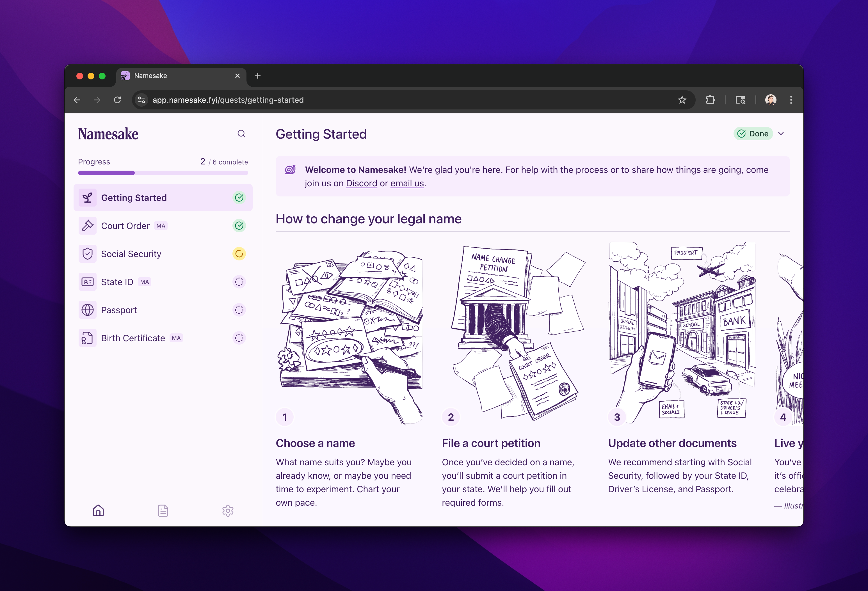Viewport: 868px width, 591px height.
Task: Click the File a court petition heading
Action: 491,443
